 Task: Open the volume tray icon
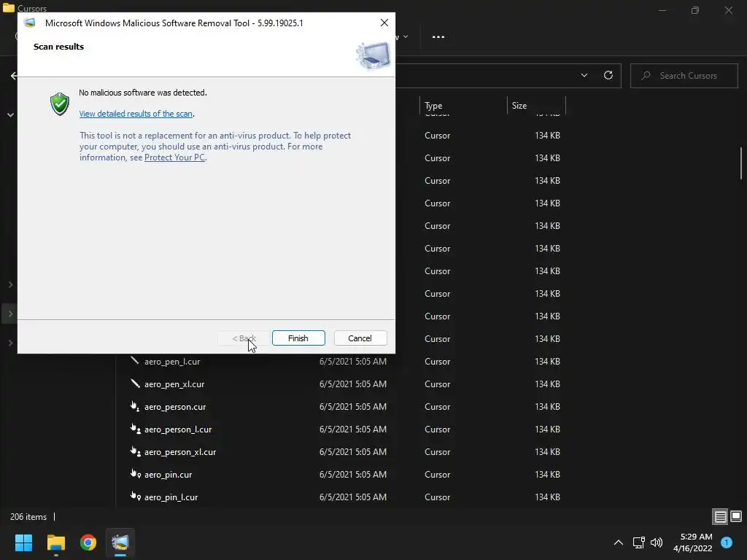tap(657, 542)
